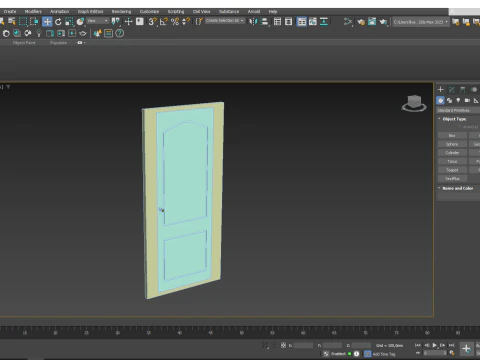Click the Mirror tool icon
Image resolution: width=480 pixels, height=360 pixels.
click(253, 22)
